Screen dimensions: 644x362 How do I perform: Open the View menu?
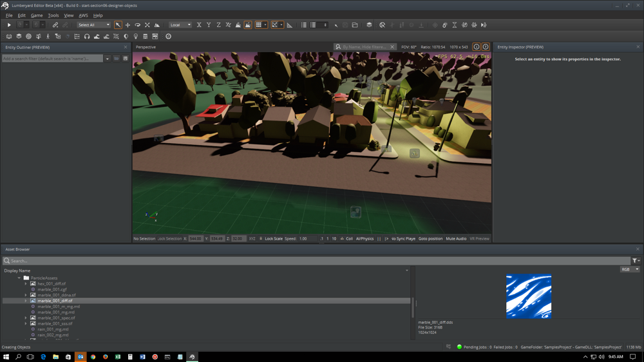69,15
